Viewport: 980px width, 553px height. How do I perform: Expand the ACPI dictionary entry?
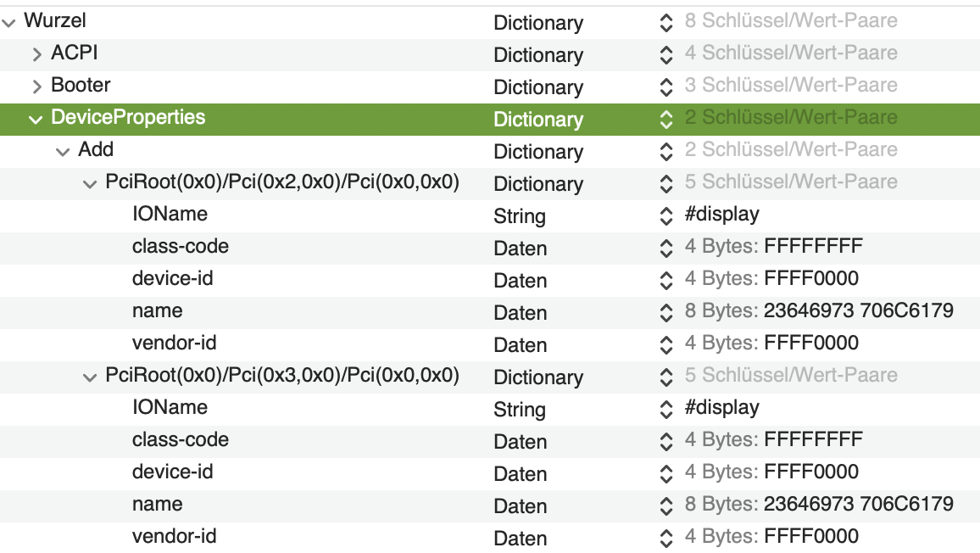[36, 54]
